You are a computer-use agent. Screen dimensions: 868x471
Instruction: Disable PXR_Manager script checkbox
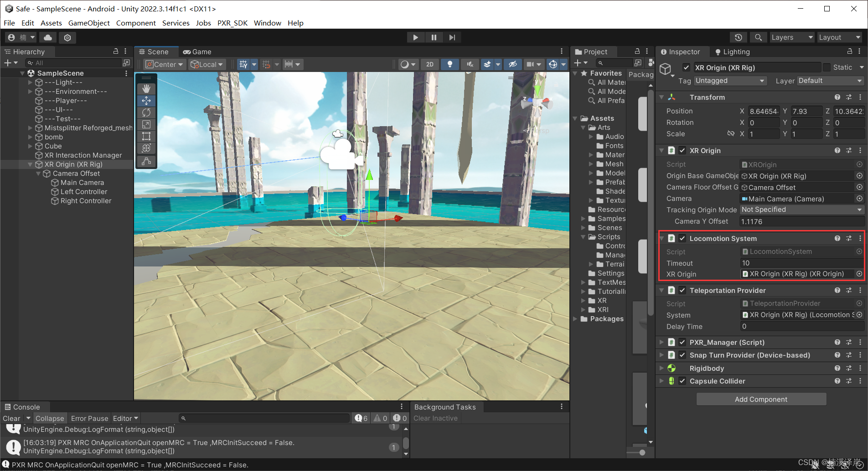click(x=682, y=342)
